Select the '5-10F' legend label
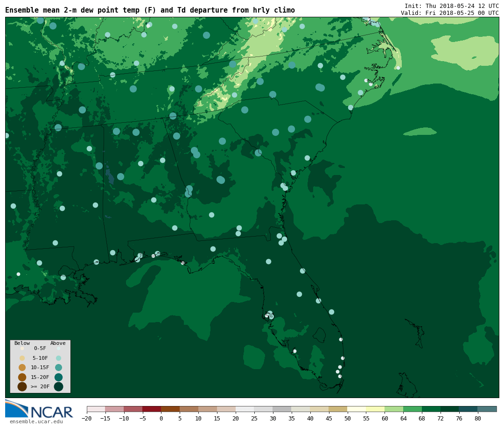The image size is (504, 427). point(40,358)
